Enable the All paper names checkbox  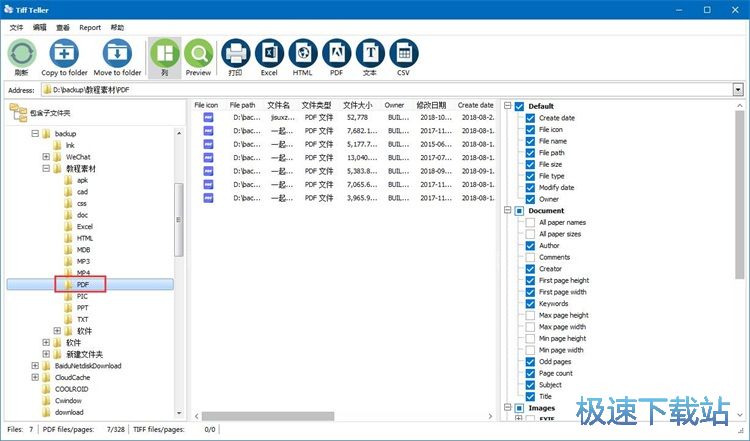point(530,222)
